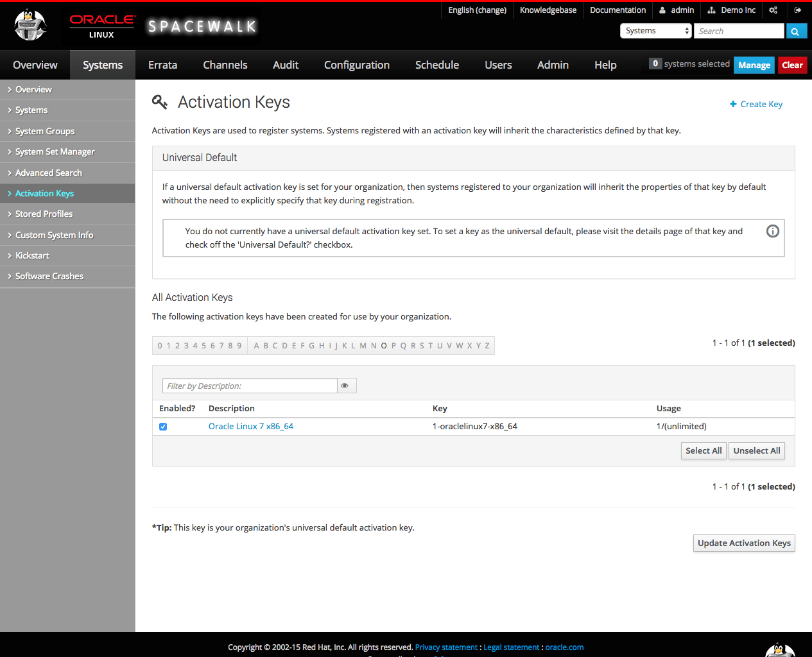Open the Systems search scope dropdown
The height and width of the screenshot is (657, 812).
pyautogui.click(x=655, y=31)
